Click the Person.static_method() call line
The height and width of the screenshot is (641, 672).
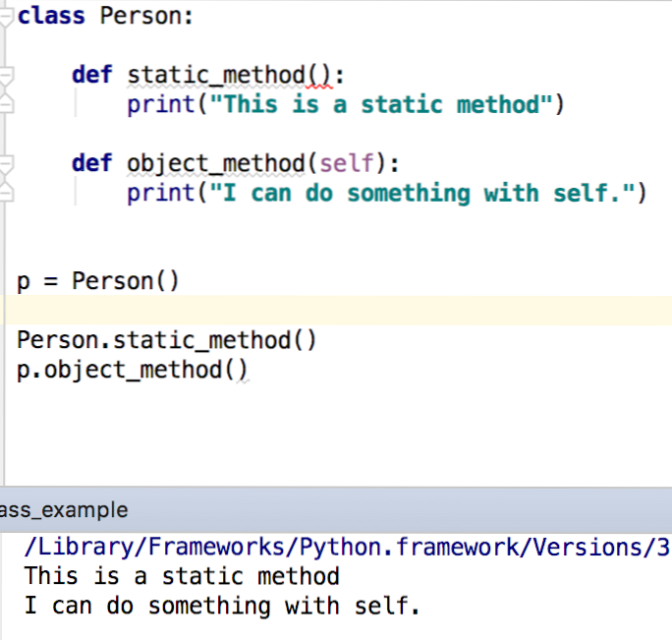click(166, 340)
